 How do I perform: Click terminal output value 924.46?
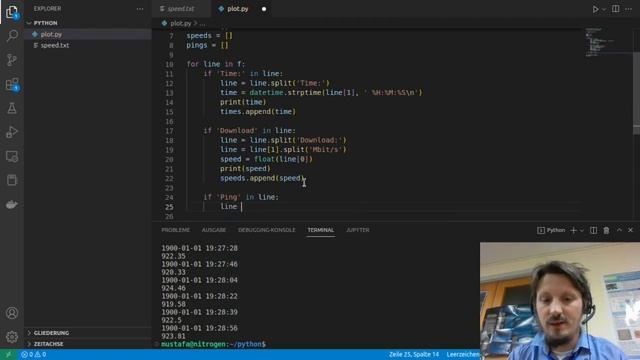[x=173, y=288]
